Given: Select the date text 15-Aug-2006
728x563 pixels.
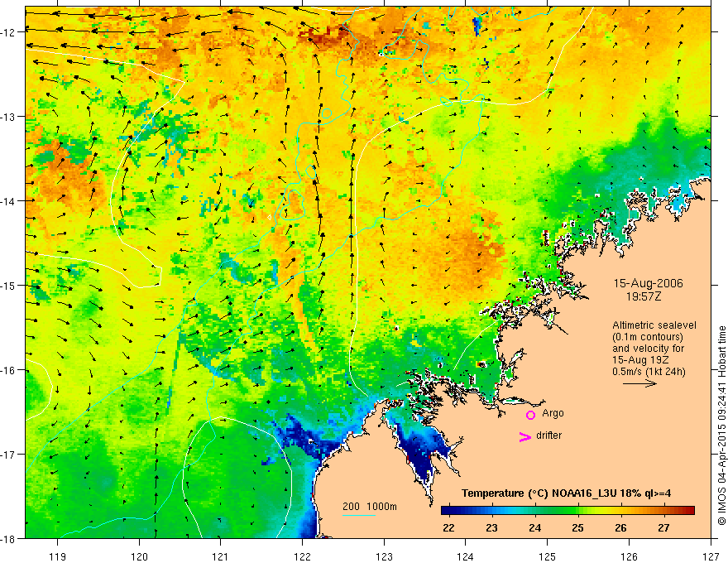Looking at the screenshot, I should (648, 283).
